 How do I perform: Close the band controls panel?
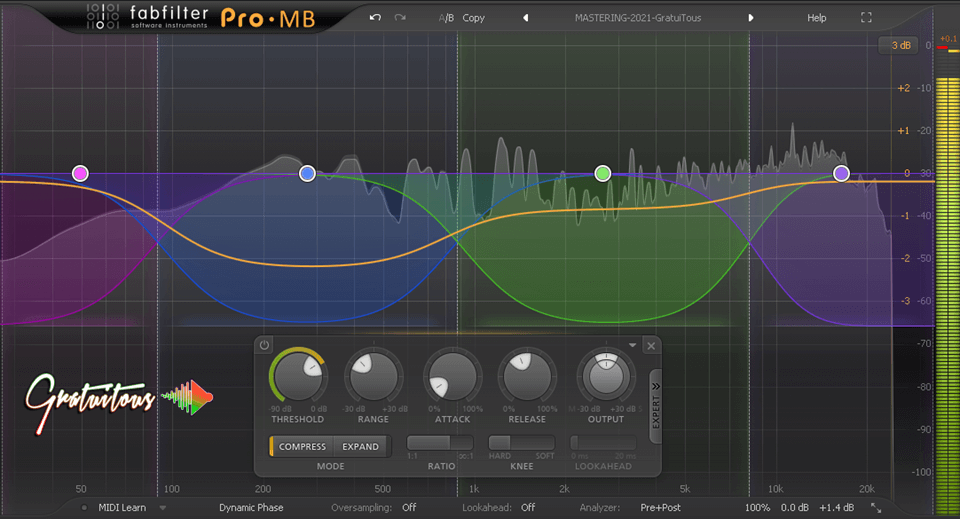pyautogui.click(x=651, y=346)
